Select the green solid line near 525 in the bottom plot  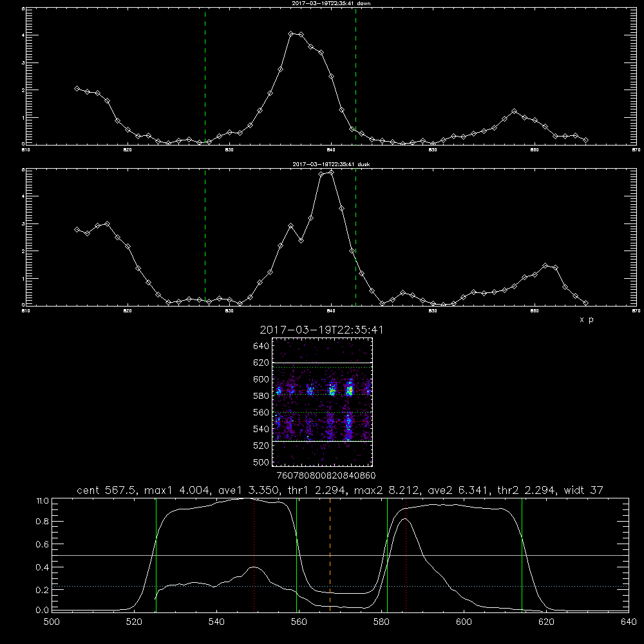(x=156, y=555)
